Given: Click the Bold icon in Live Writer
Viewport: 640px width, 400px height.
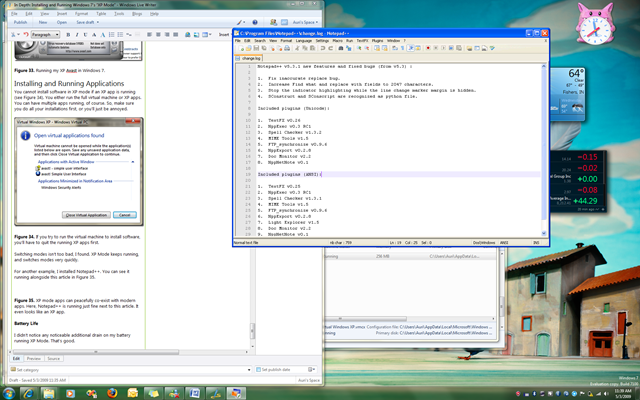Looking at the screenshot, I should [x=67, y=34].
